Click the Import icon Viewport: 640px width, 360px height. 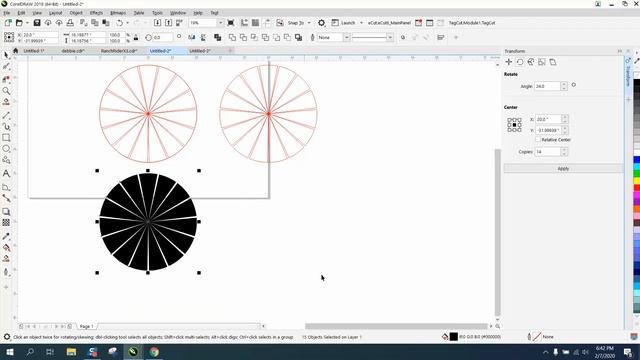(157, 23)
